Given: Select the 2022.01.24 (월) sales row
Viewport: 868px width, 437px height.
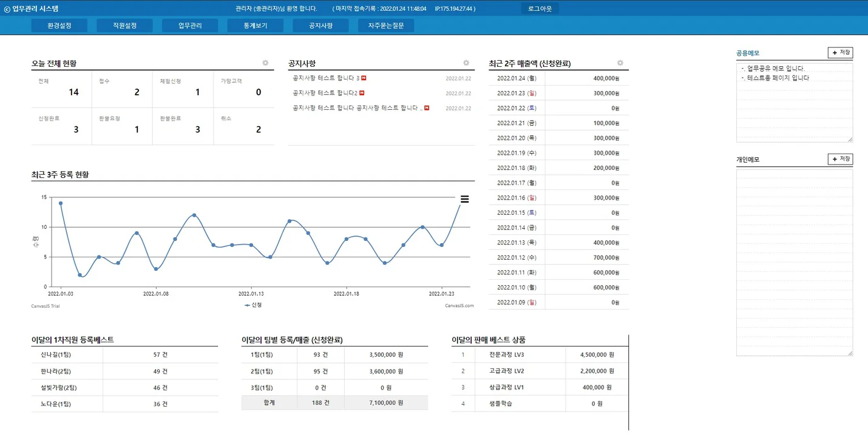Looking at the screenshot, I should pyautogui.click(x=558, y=78).
